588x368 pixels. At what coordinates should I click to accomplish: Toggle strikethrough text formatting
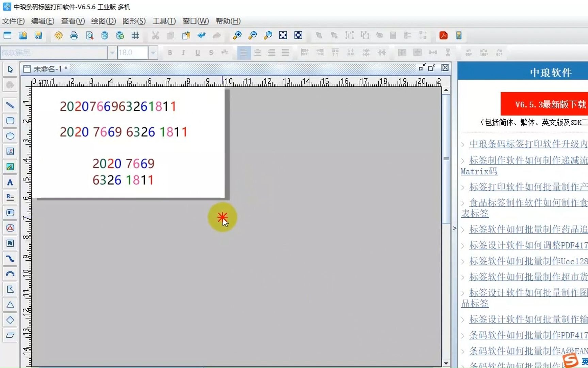click(211, 52)
